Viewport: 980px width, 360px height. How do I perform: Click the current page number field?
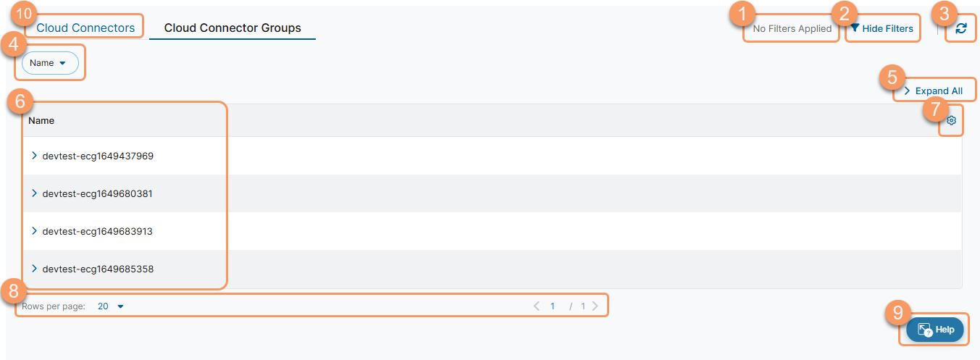(553, 306)
